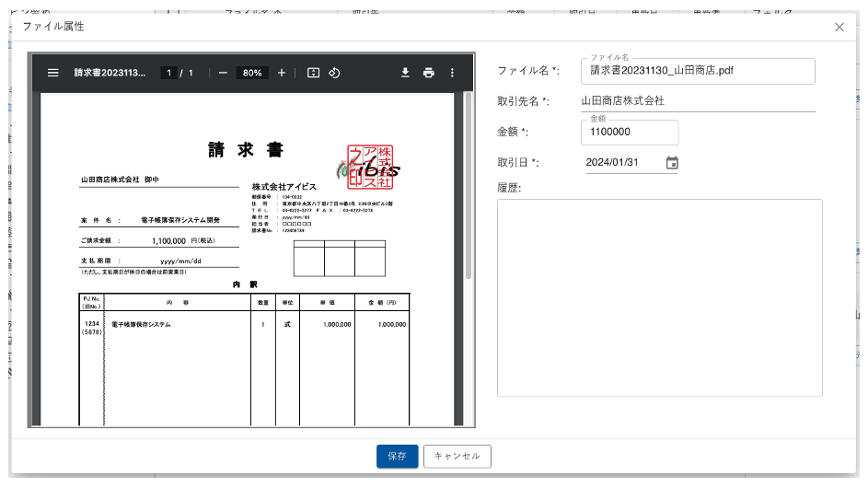Screen dimensions: 868x487
Task: Rotate the PDF counterclockwise
Action: click(335, 73)
